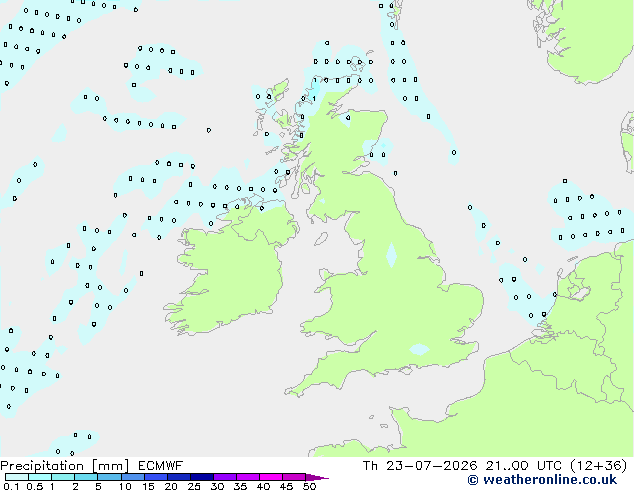Click the legend value label '50'
634x490 pixels.
pyautogui.click(x=309, y=486)
